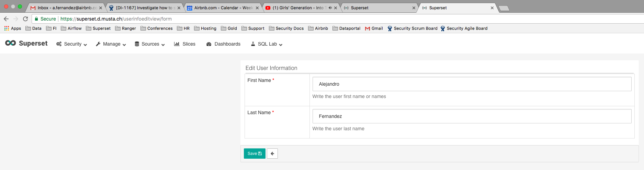Click the Sources database icon

(137, 44)
